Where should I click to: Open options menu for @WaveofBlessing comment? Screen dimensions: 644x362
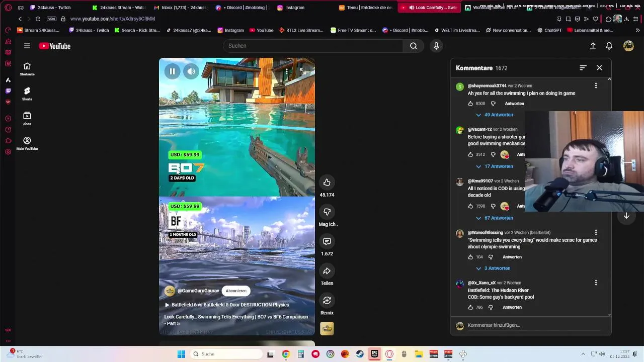click(596, 233)
